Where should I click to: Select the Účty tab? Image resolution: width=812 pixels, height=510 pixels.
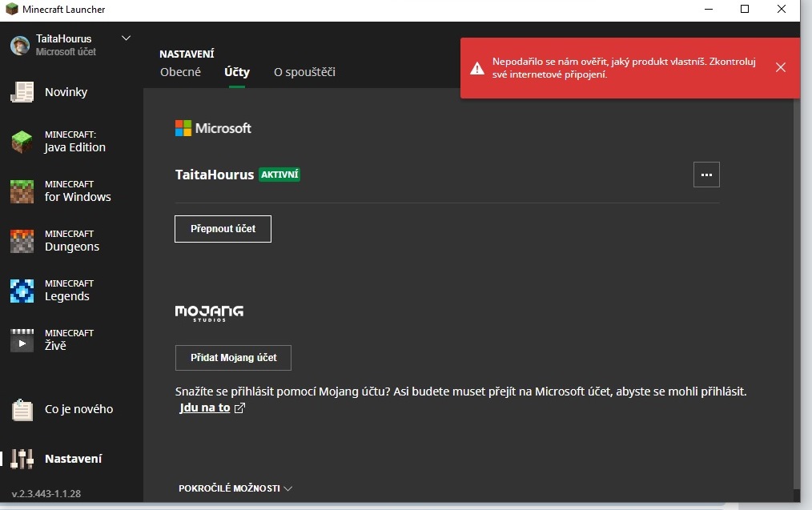236,72
